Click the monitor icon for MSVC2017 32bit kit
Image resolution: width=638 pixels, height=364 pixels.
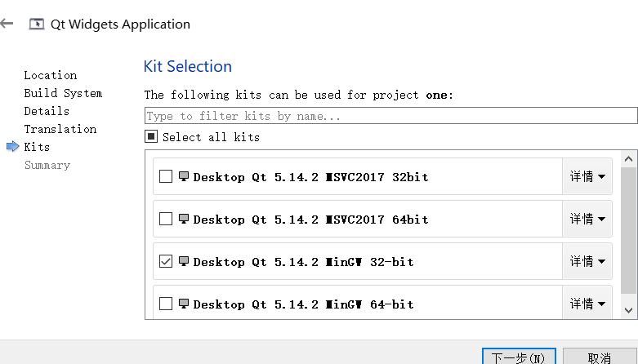[184, 176]
